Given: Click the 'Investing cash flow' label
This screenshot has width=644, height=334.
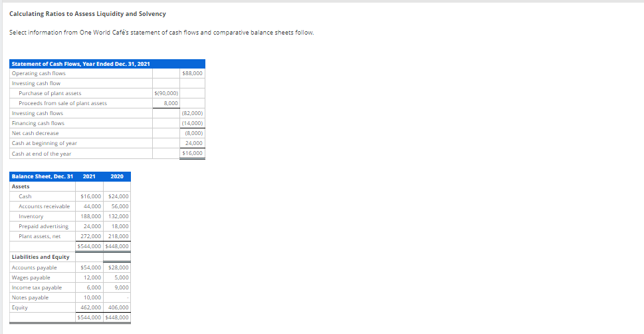Looking at the screenshot, I should 36,84.
